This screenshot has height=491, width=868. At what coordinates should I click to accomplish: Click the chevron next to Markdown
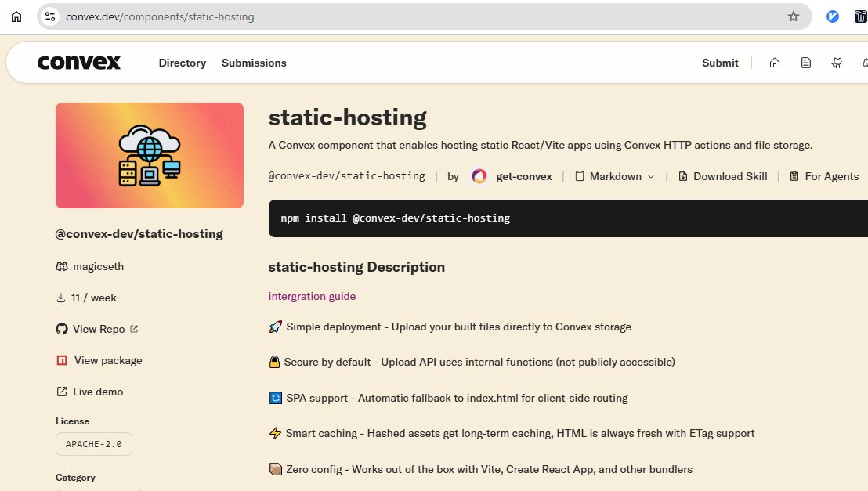coord(651,176)
